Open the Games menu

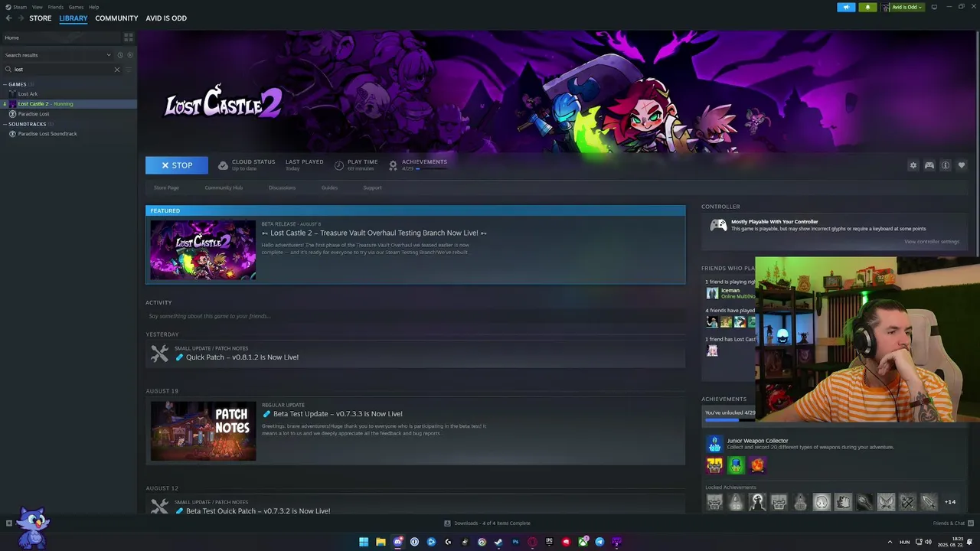coord(76,7)
